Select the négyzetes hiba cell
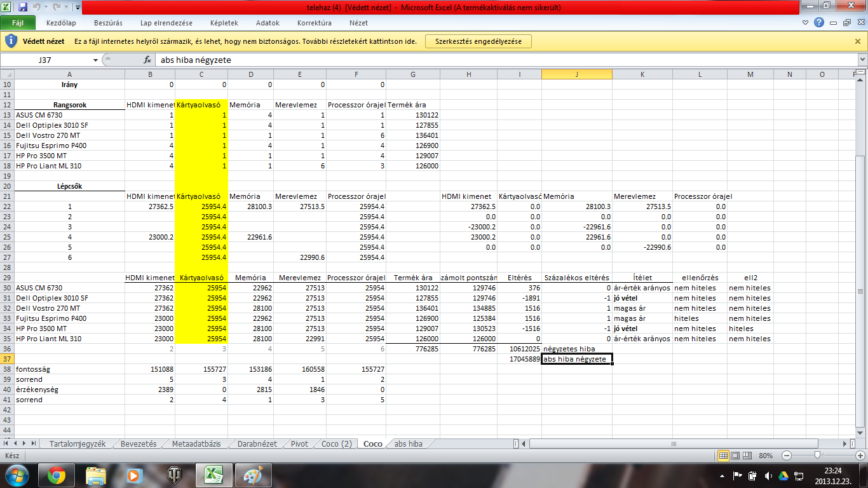 pyautogui.click(x=577, y=349)
